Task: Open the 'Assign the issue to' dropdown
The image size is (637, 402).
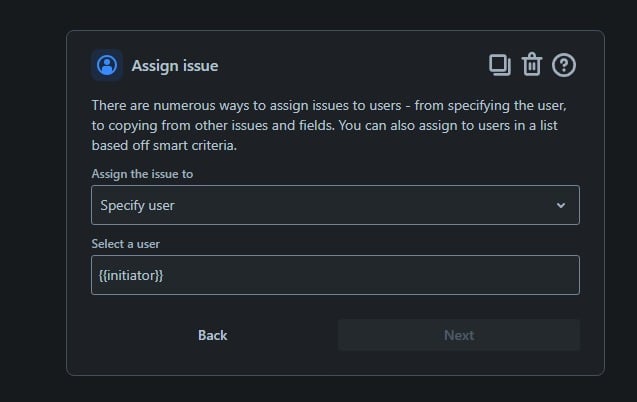Action: [x=336, y=205]
